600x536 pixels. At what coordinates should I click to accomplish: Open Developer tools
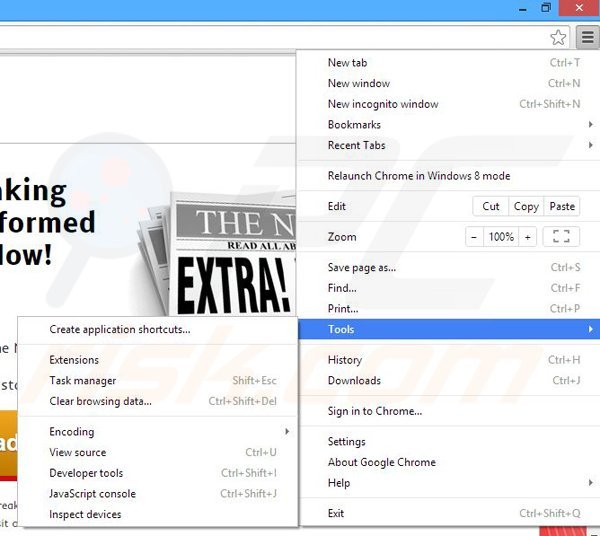click(158, 473)
